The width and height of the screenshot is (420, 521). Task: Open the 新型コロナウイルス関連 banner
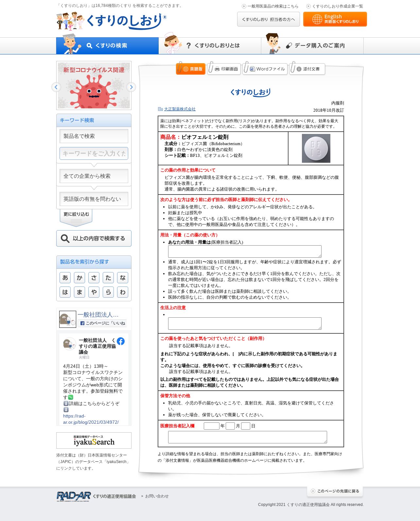[94, 85]
